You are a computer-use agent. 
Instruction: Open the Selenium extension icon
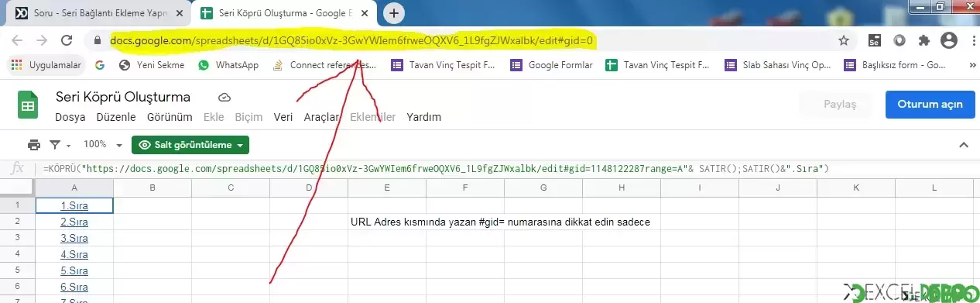(874, 40)
